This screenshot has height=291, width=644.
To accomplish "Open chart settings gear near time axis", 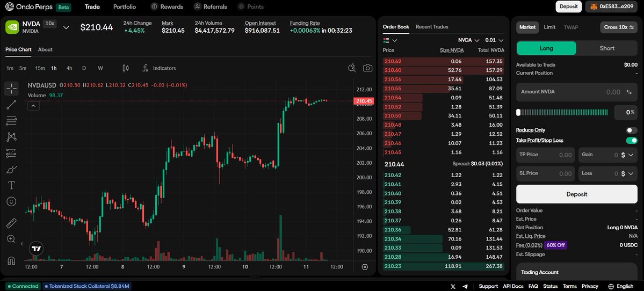I will pos(365,267).
